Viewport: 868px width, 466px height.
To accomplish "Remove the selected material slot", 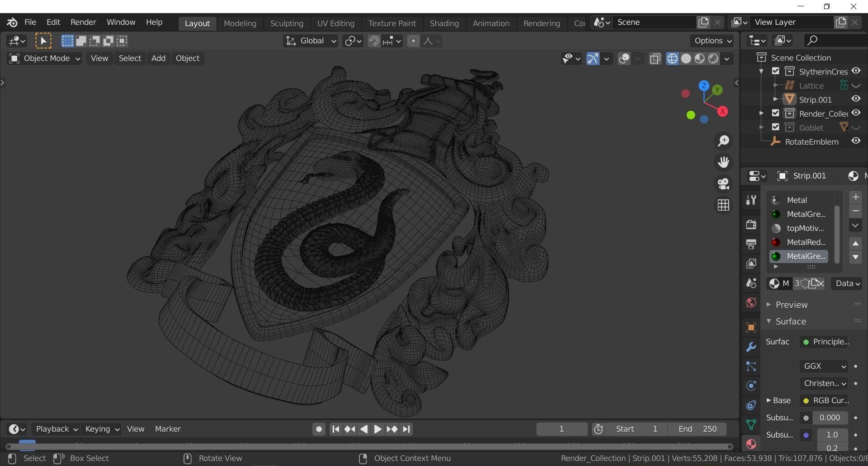I will pos(855,211).
